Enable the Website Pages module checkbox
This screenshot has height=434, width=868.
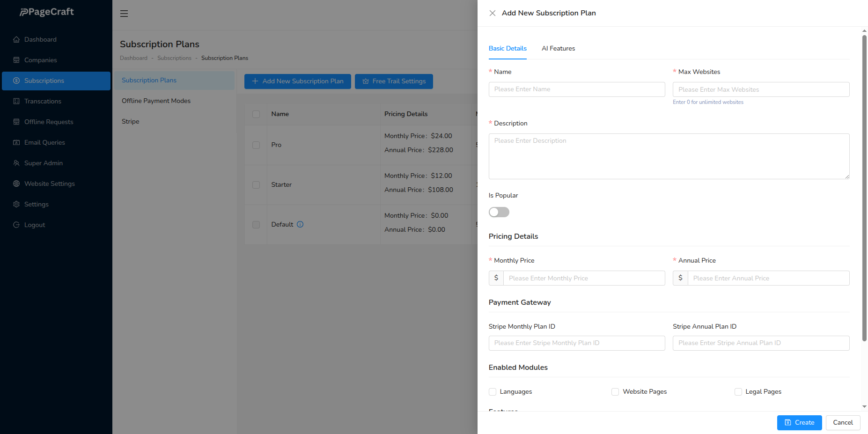click(615, 392)
